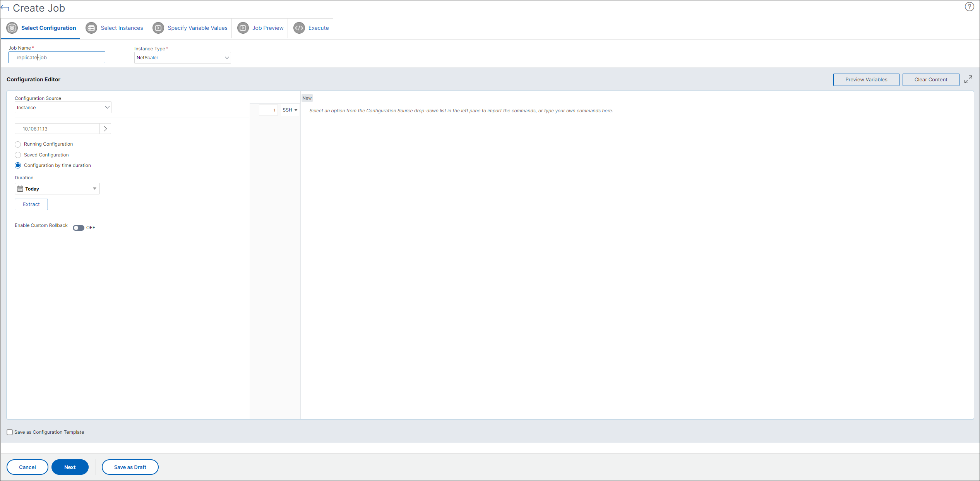Switch to the Job Preview tab
The image size is (980, 481).
click(260, 28)
